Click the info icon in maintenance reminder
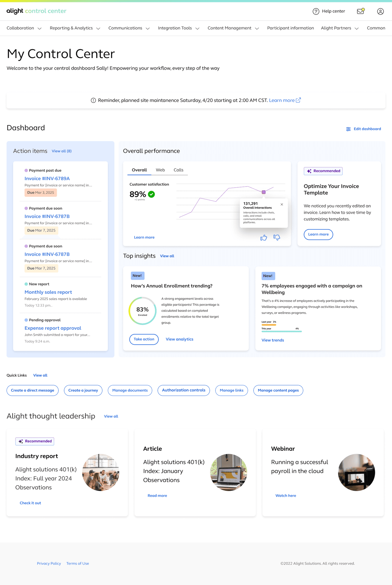 click(x=93, y=100)
